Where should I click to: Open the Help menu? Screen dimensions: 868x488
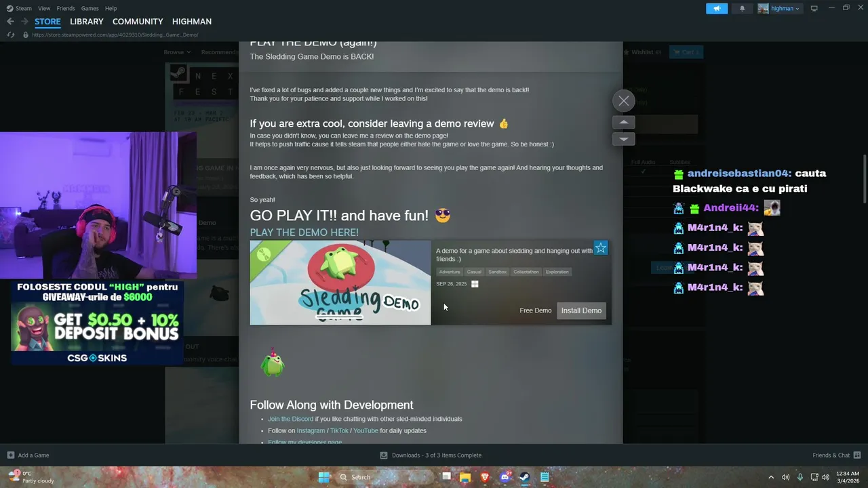[x=111, y=8]
